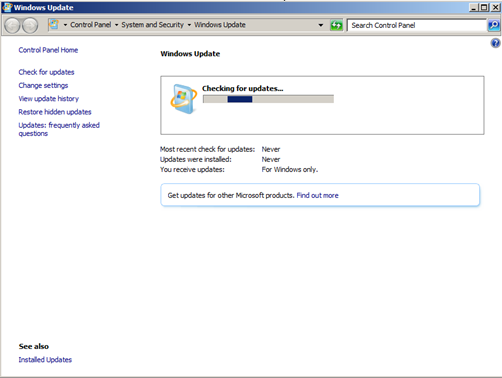
Task: Expand the arrow before System and Security
Action: (x=116, y=25)
